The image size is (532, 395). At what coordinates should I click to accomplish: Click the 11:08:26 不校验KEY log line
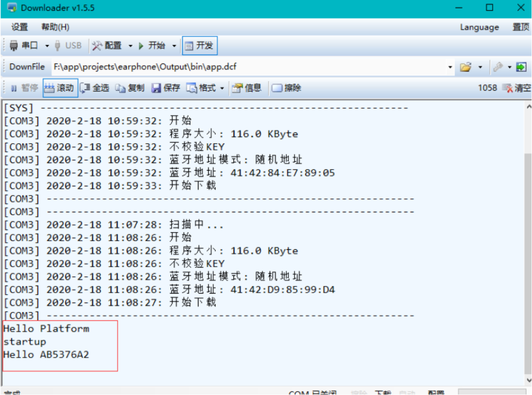(x=114, y=264)
